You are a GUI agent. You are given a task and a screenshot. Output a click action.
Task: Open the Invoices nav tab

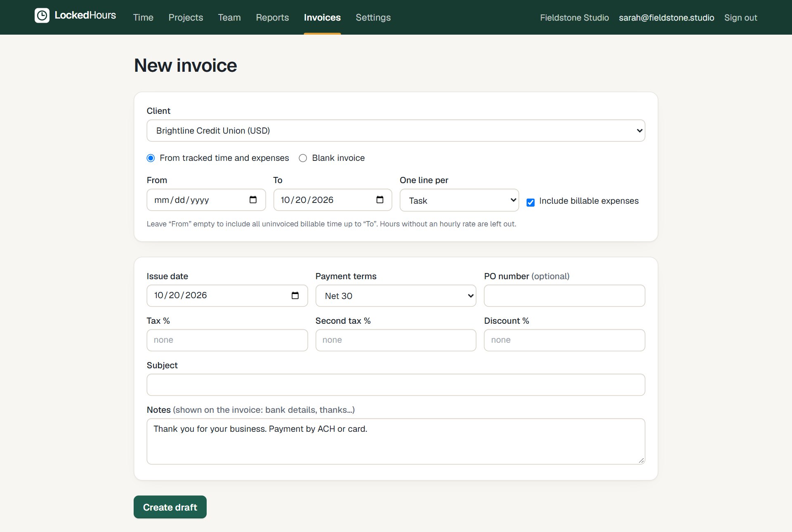click(322, 17)
